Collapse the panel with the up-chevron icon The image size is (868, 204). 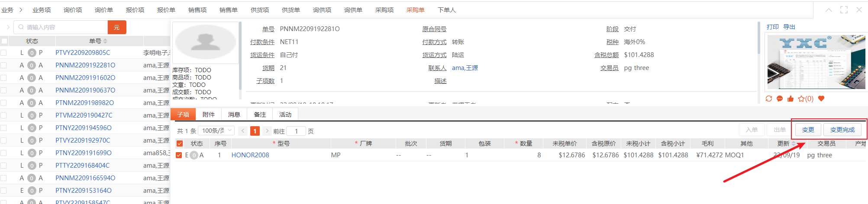click(x=829, y=10)
